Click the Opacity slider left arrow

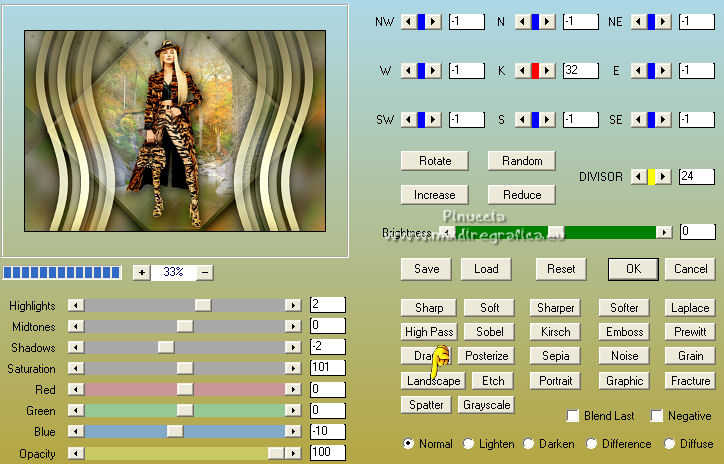(x=76, y=453)
